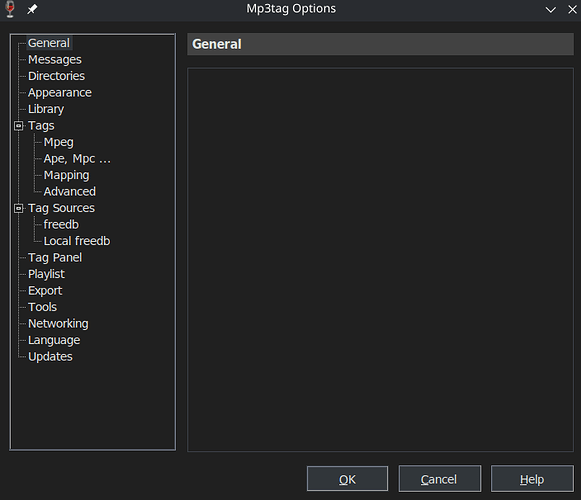Select the Tags tree node
The height and width of the screenshot is (500, 581).
point(41,126)
